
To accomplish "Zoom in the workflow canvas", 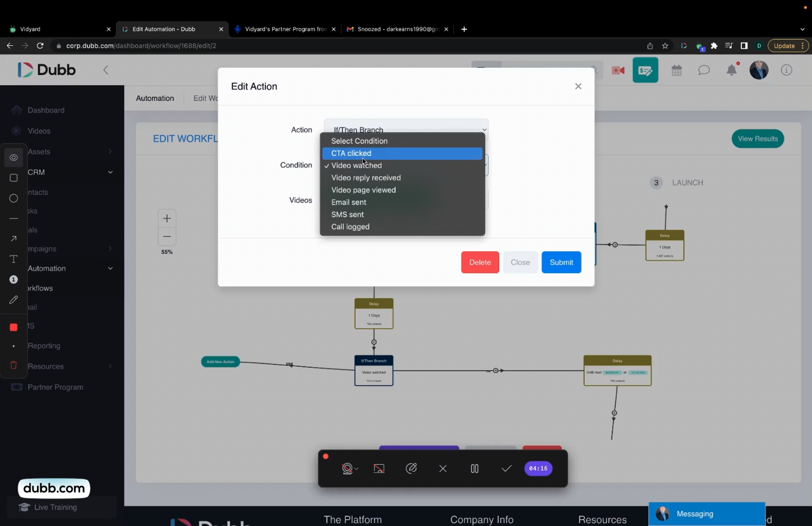I will click(x=167, y=218).
